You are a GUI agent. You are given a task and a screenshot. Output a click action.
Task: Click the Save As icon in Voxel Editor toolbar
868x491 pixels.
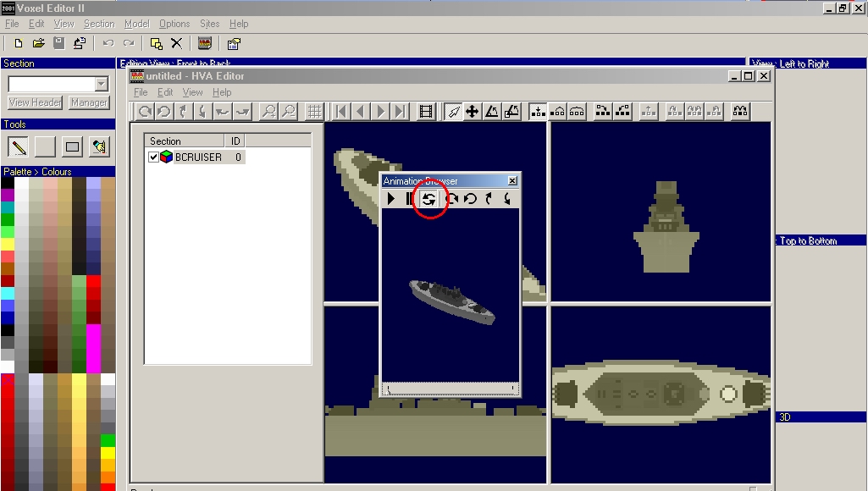79,43
